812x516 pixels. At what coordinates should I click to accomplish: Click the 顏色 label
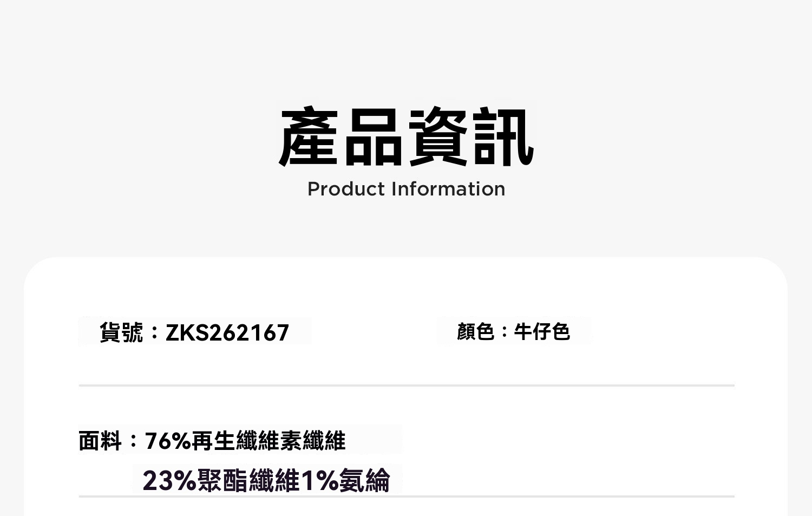475,331
